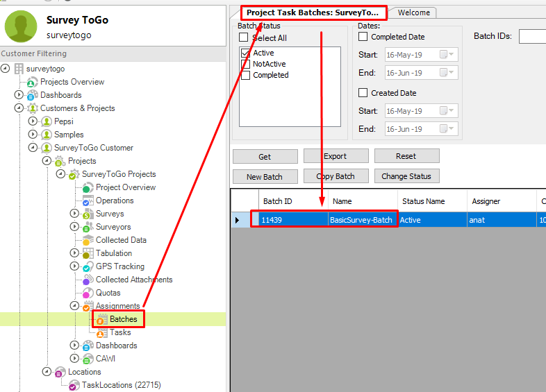Click the Get button
The height and width of the screenshot is (392, 546).
click(x=265, y=157)
